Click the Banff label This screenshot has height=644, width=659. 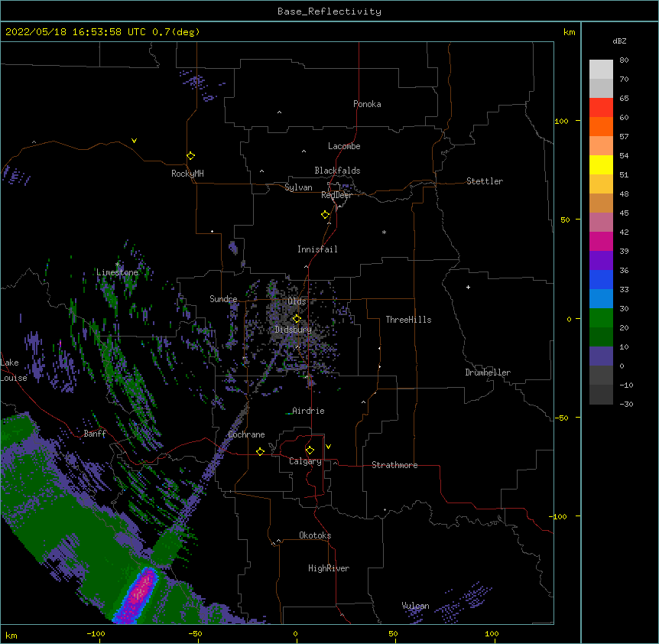pyautogui.click(x=95, y=434)
